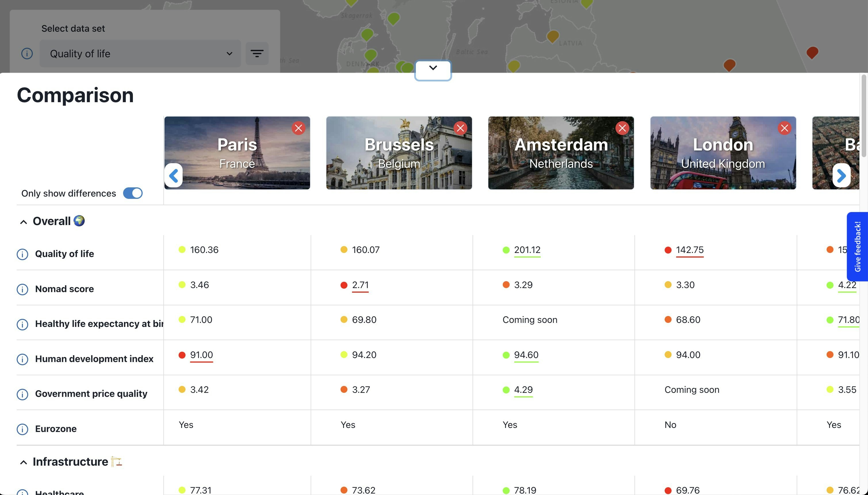Click Brussels' healthy life expectancy 69.80
Viewport: 868px width, 495px height.
[364, 320]
